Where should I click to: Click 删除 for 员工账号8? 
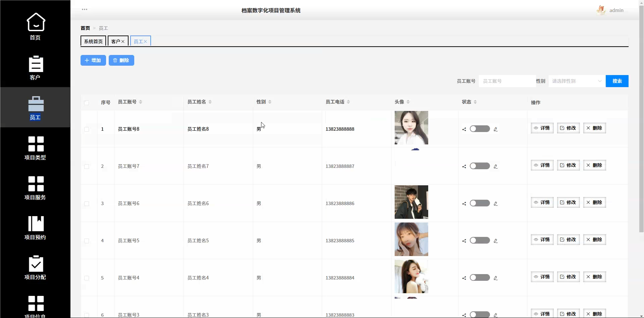coord(595,128)
